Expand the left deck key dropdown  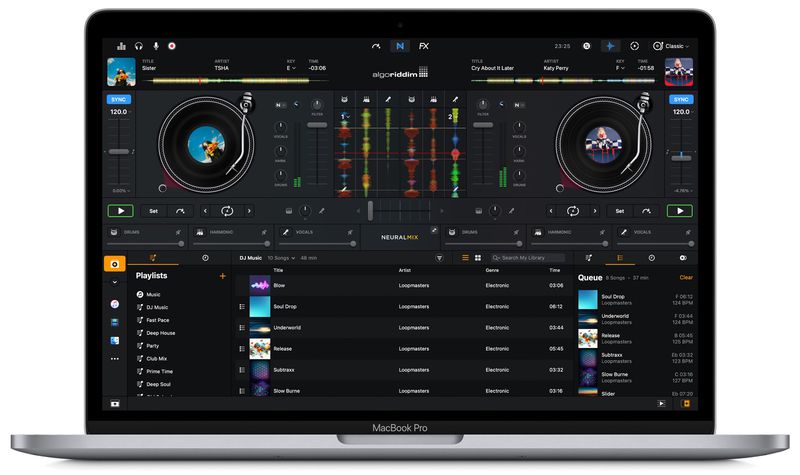(x=293, y=69)
